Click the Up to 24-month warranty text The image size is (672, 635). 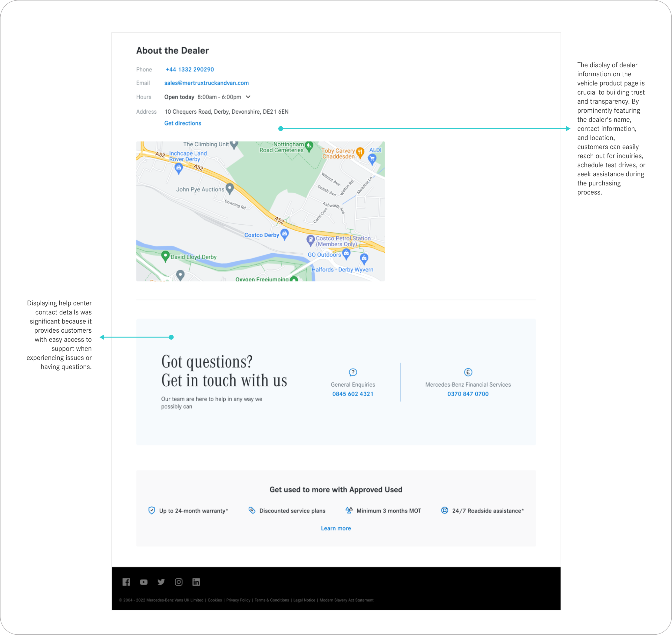(x=194, y=511)
